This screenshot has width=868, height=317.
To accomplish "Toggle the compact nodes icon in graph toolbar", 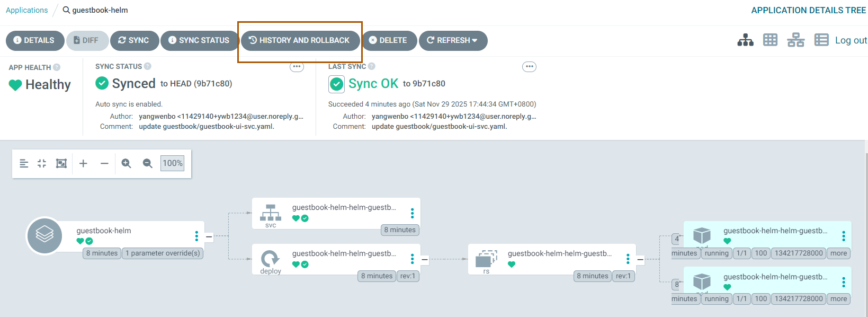I will [42, 163].
